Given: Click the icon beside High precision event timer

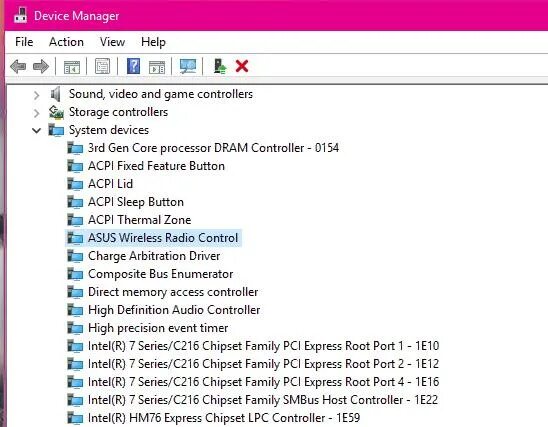Looking at the screenshot, I should coord(75,328).
